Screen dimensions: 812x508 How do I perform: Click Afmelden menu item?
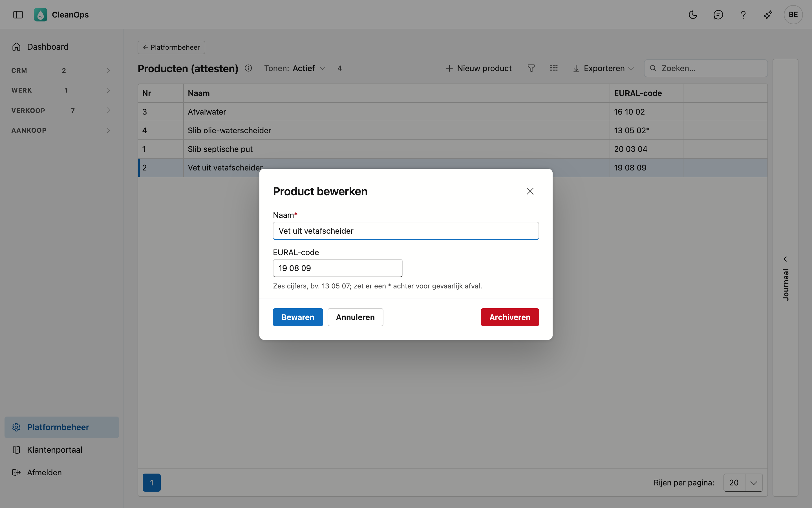62,472
